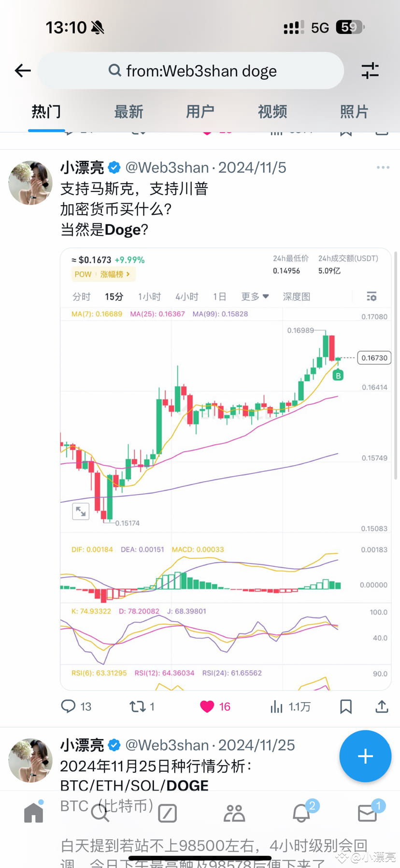Switch to the 热门 tab
400x868 pixels.
[x=46, y=112]
